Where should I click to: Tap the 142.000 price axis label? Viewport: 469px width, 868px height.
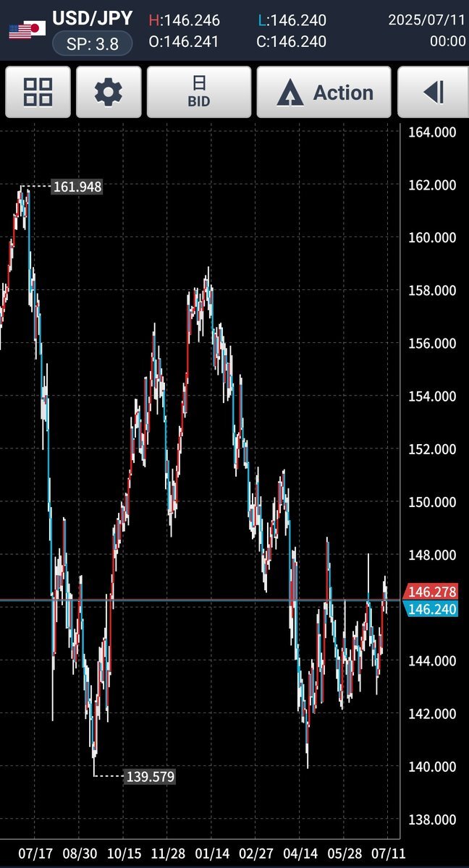pos(432,714)
